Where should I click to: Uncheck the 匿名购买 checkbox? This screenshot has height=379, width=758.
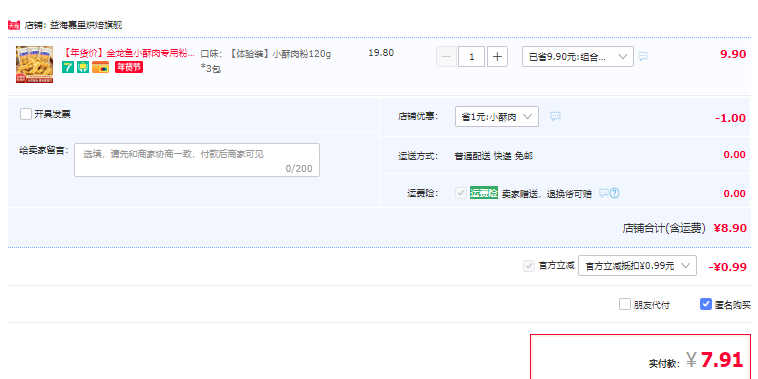pyautogui.click(x=706, y=305)
